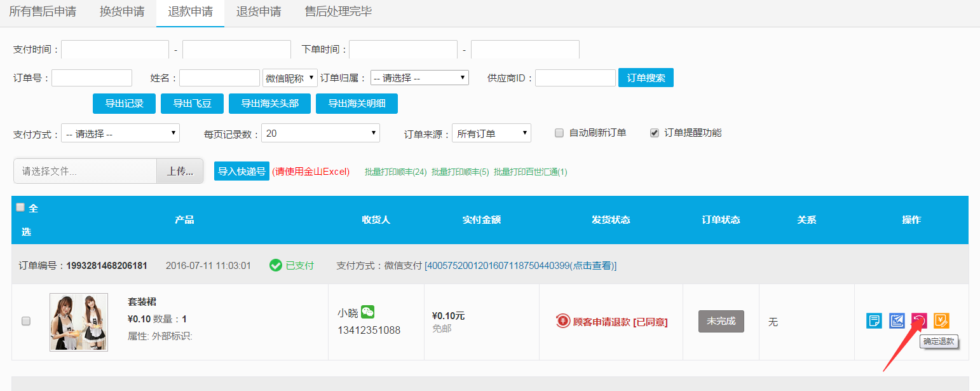Click the orange yen price edit icon

pyautogui.click(x=941, y=320)
